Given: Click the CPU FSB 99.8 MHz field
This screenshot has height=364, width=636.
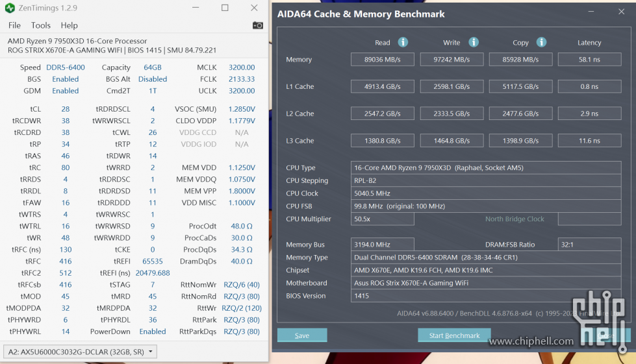Looking at the screenshot, I should coord(486,206).
